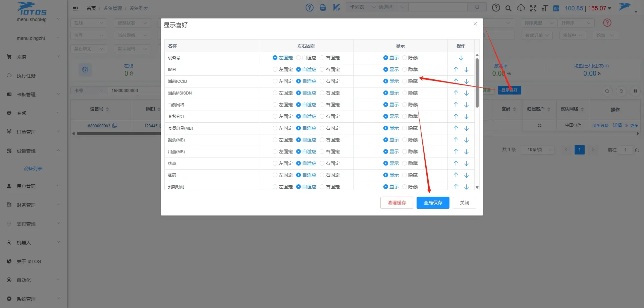Expand the 充值 sidebar menu

34,57
